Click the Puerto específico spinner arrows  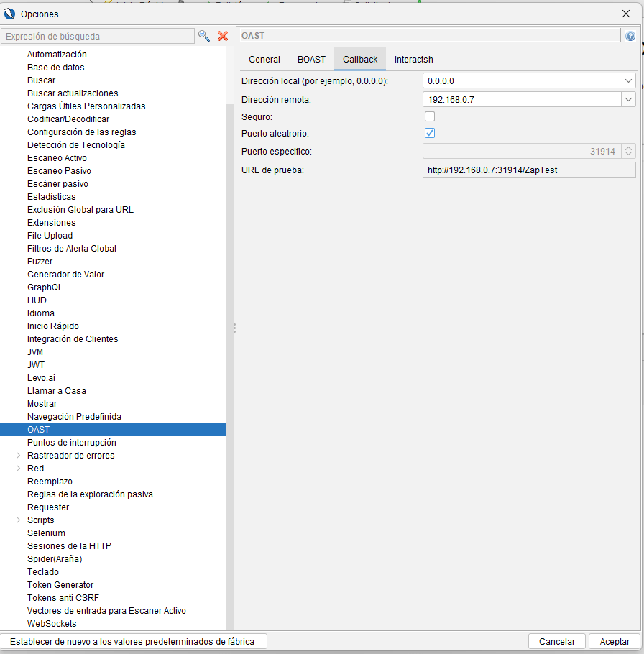tap(629, 152)
